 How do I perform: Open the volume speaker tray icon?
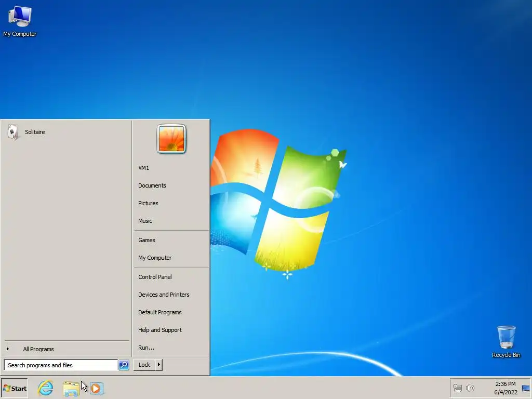(470, 388)
